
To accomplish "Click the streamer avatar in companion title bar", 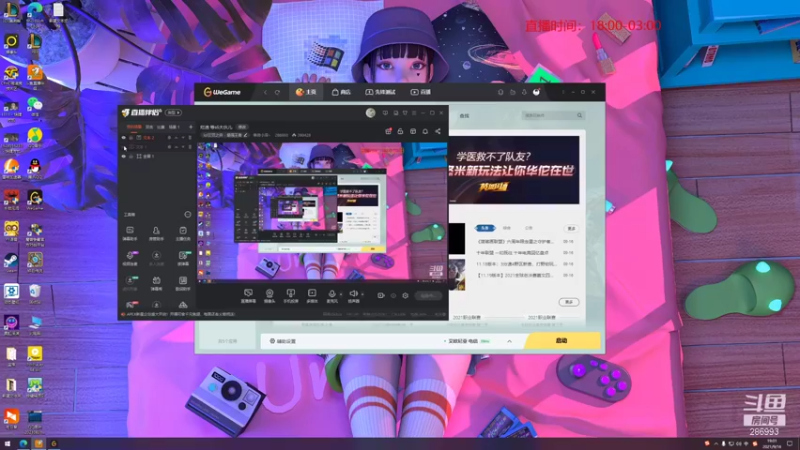I will click(371, 113).
